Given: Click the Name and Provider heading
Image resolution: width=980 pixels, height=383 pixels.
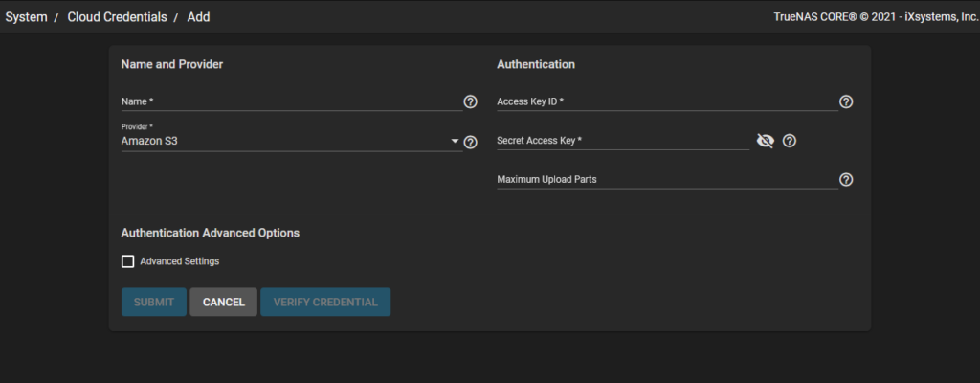Looking at the screenshot, I should click(x=172, y=64).
